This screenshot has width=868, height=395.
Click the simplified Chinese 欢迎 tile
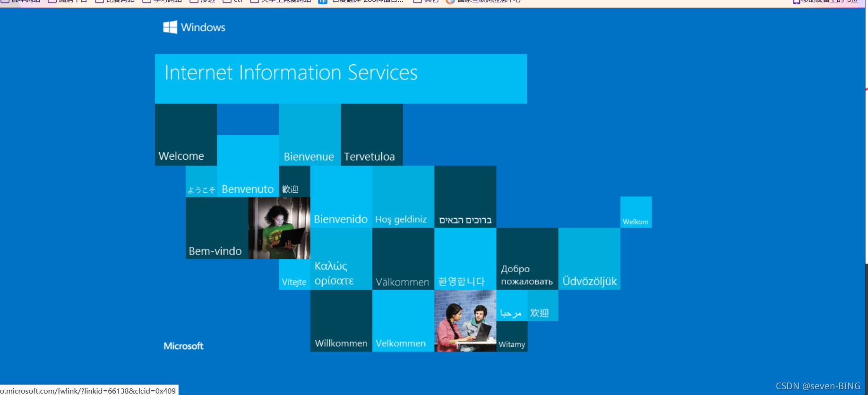543,305
